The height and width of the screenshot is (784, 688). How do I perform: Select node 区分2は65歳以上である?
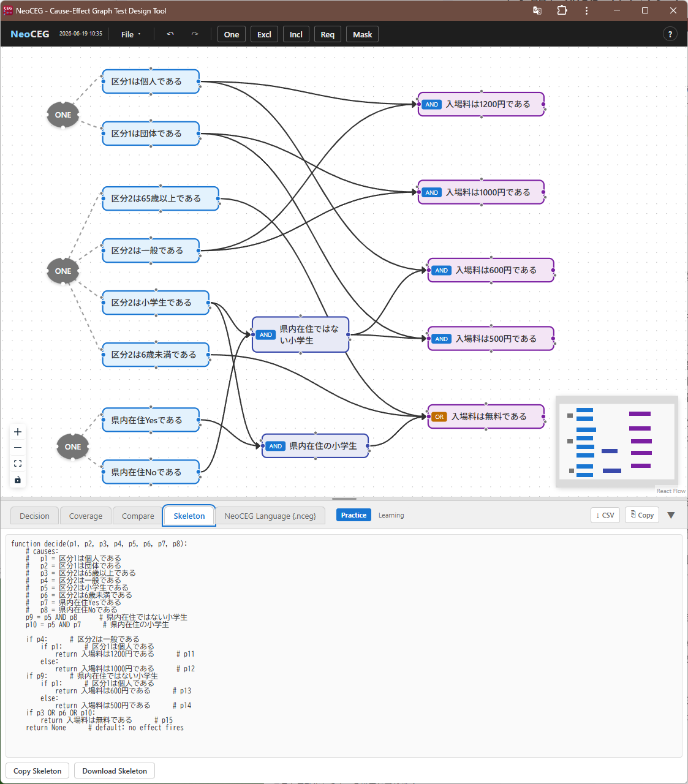(161, 198)
